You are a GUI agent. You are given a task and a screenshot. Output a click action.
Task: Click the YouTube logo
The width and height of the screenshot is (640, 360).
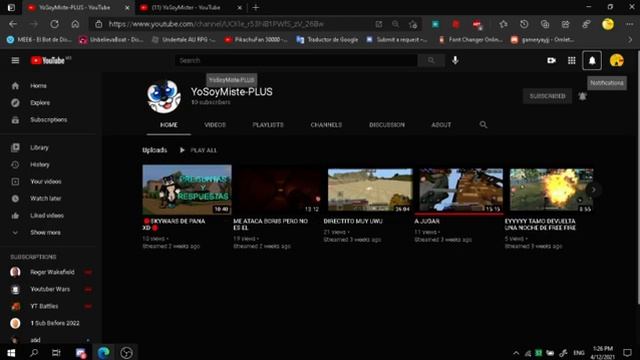(x=48, y=60)
